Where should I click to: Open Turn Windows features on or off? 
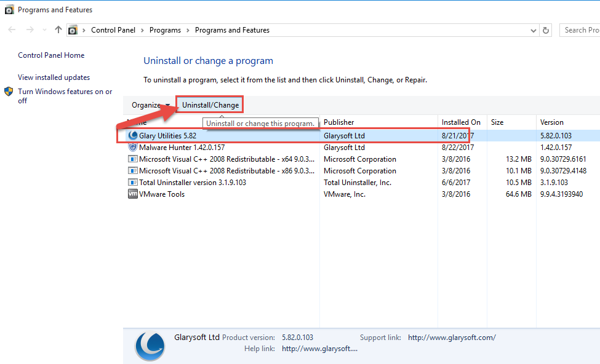(65, 96)
